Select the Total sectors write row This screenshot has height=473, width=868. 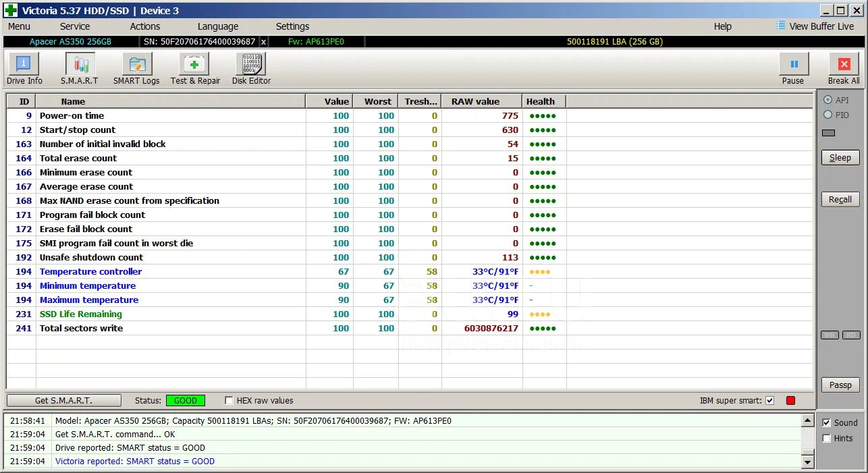pos(410,328)
